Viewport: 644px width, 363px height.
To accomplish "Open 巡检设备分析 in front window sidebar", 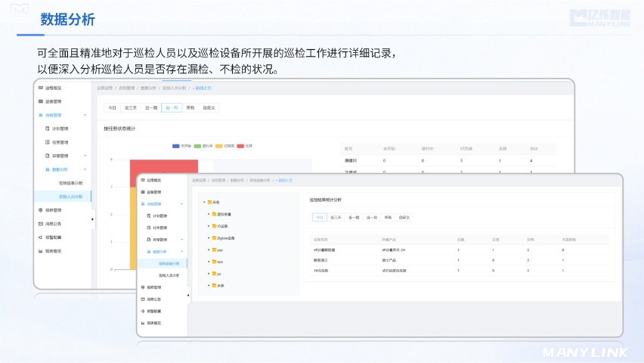I will click(x=169, y=263).
